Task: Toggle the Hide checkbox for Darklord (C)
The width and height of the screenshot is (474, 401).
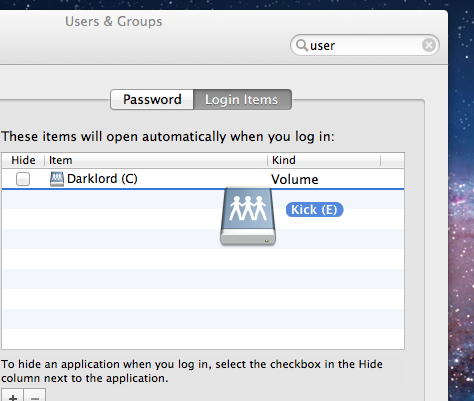Action: (x=23, y=179)
